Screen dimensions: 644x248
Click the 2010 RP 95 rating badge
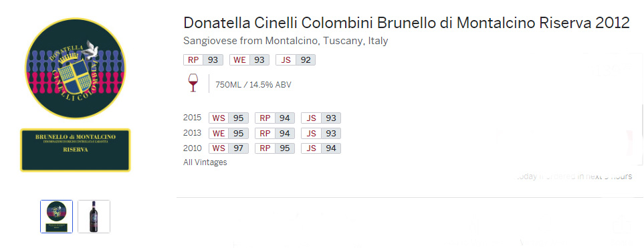coord(275,148)
